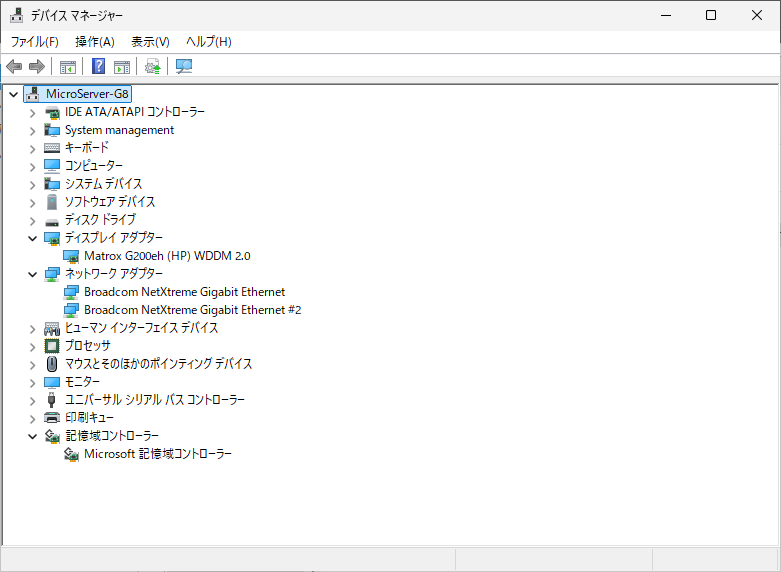781x572 pixels.
Task: Click the show/hide action pane toolbar icon
Action: (x=122, y=67)
